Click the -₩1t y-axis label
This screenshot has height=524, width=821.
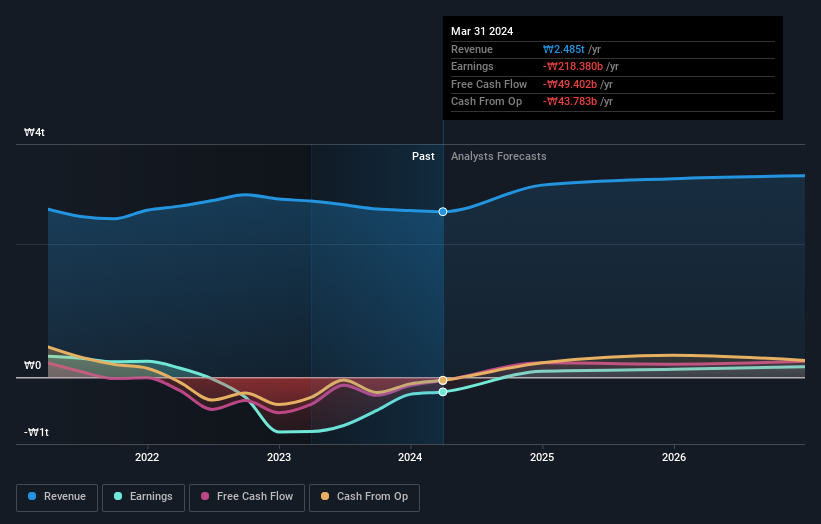(36, 432)
